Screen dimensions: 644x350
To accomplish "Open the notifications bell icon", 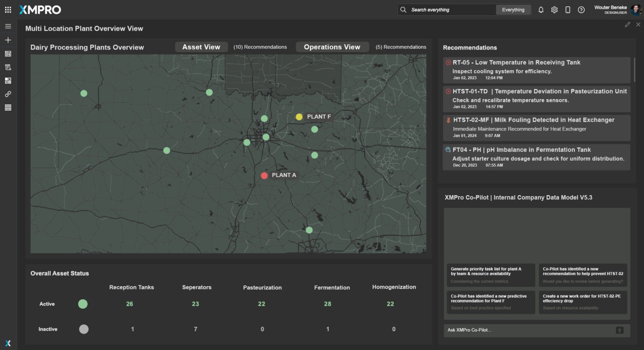I will point(541,10).
